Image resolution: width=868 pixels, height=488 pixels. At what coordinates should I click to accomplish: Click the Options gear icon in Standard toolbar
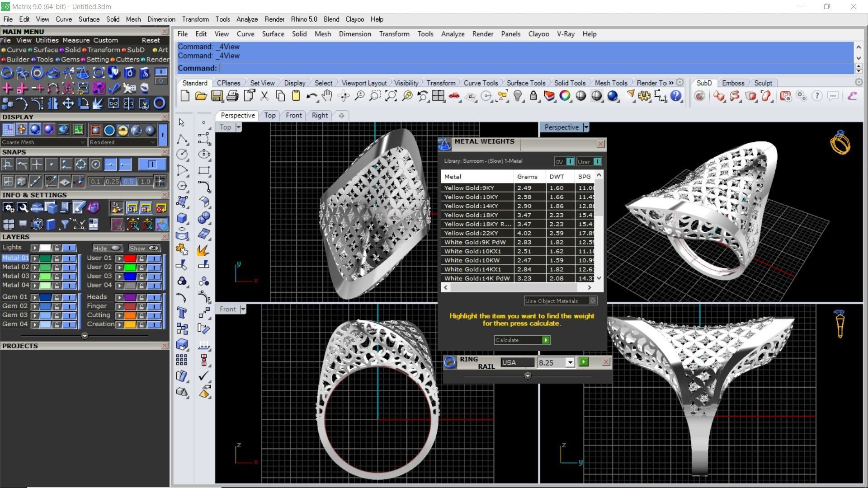pyautogui.click(x=644, y=96)
